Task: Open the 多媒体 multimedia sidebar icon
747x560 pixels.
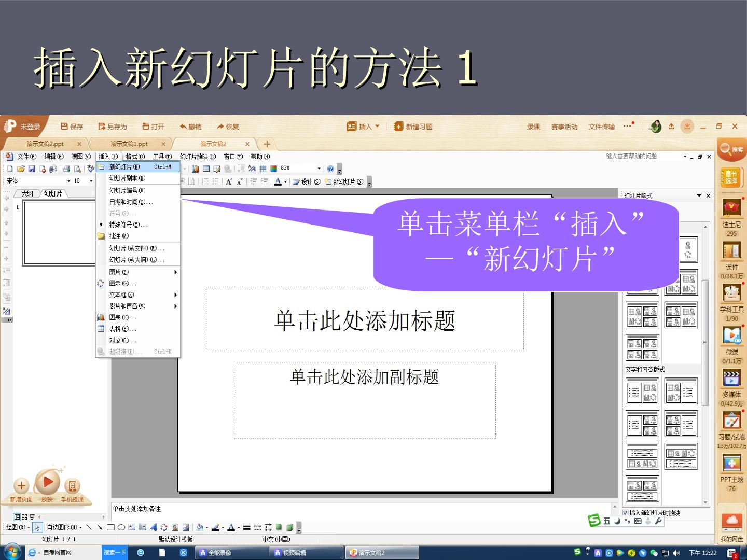Action: tap(732, 377)
